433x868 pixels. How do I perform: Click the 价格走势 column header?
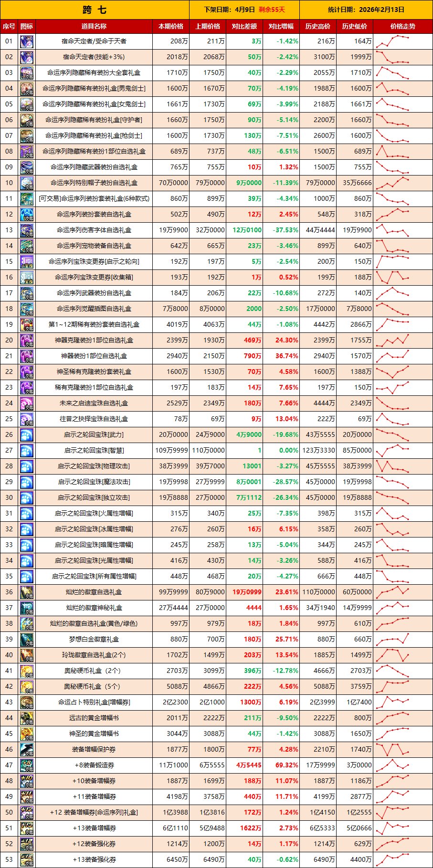coord(402,26)
